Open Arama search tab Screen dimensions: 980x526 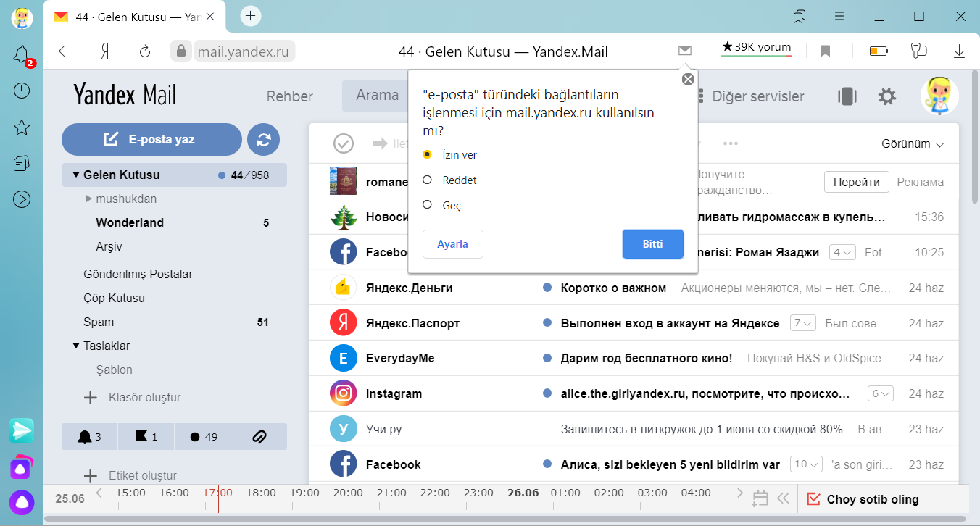(377, 96)
